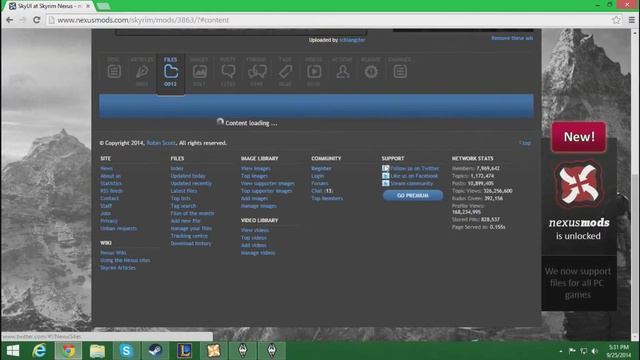
Task: Open the Forums community link
Action: click(320, 183)
